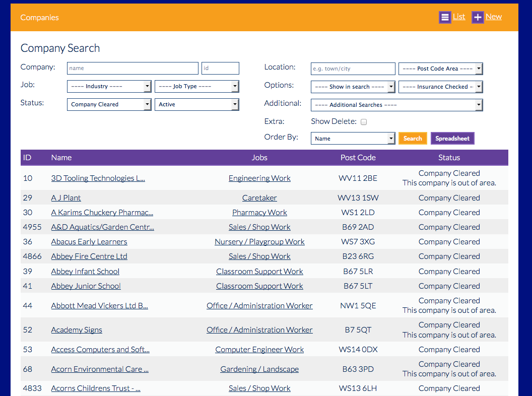
Task: Click the Post Code column header
Action: (x=358, y=158)
